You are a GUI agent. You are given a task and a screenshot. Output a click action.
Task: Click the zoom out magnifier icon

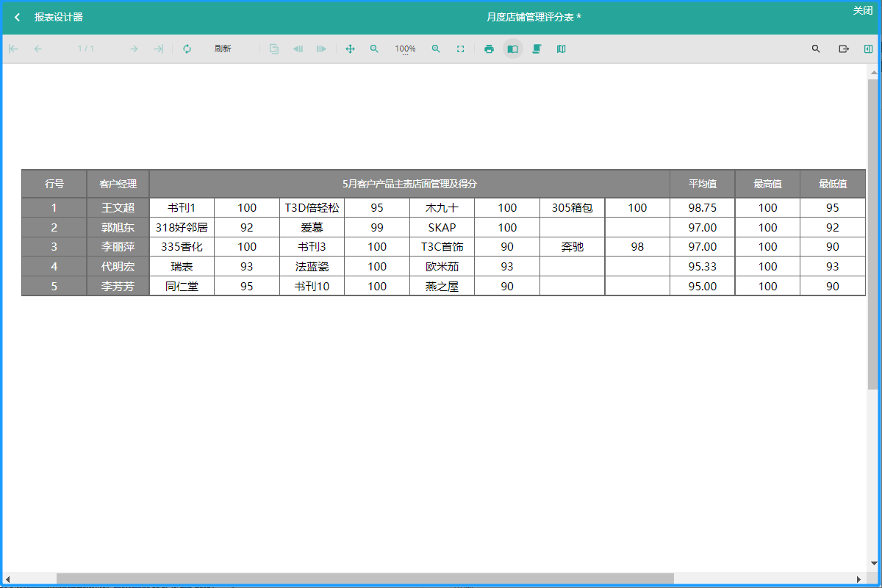tap(374, 49)
